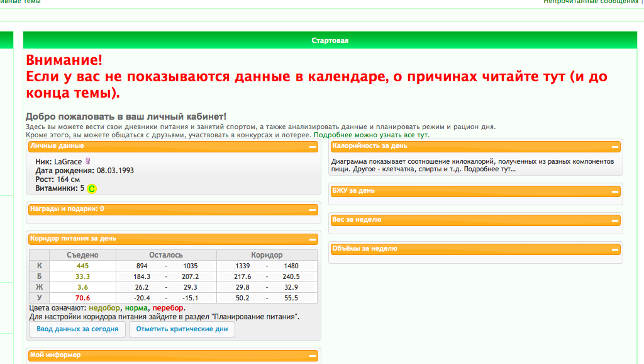Click the недобор legend word

(104, 308)
